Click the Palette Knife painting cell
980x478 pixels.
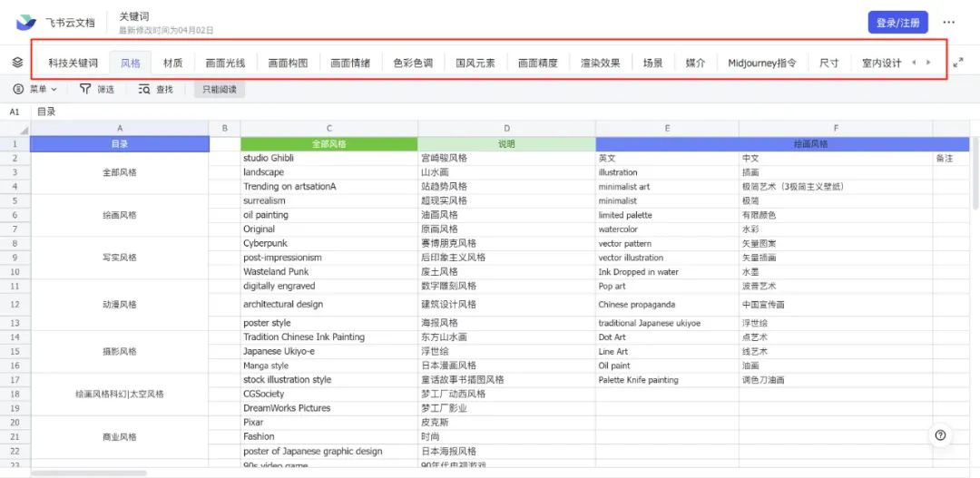[x=668, y=380]
